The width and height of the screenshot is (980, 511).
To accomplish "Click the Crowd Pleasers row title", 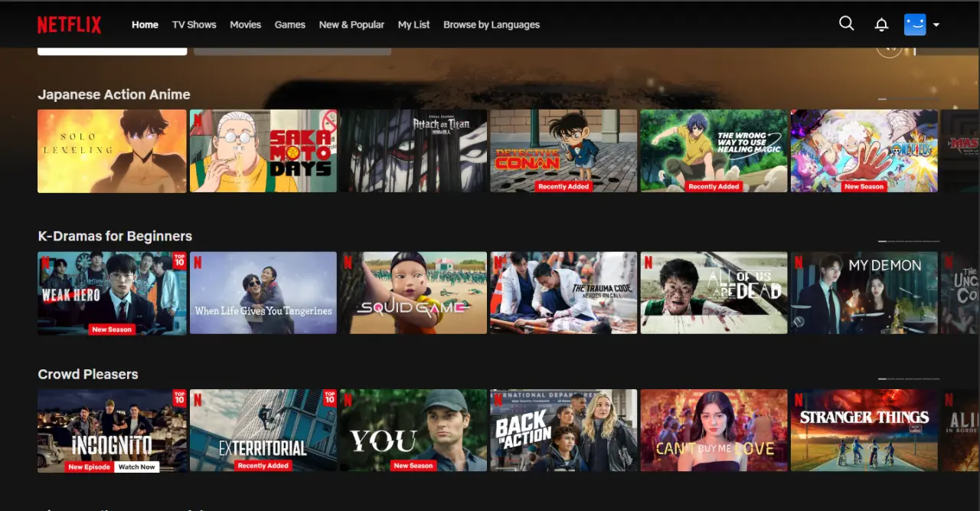I will pos(88,374).
